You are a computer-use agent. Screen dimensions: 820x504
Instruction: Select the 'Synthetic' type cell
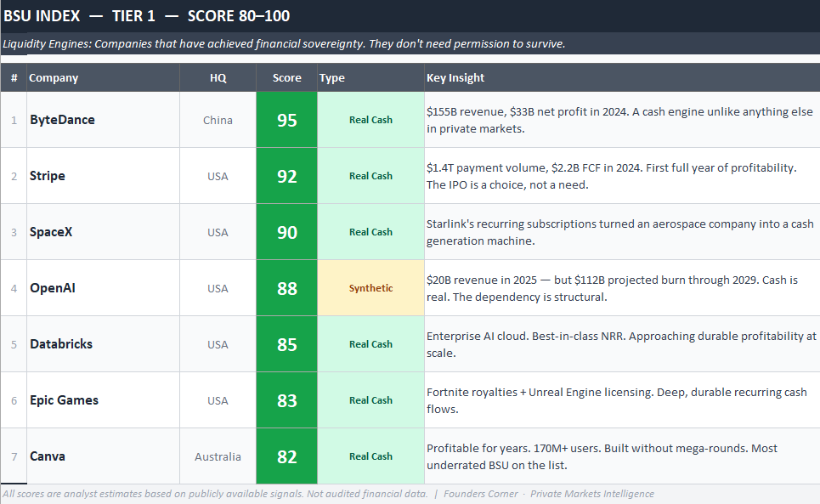click(370, 288)
